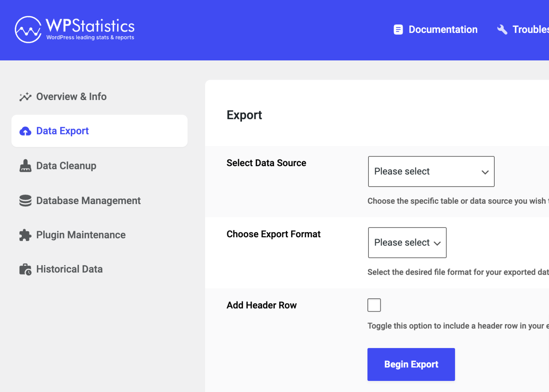Image resolution: width=549 pixels, height=392 pixels.
Task: Click the documentation page icon in the header
Action: tap(398, 29)
